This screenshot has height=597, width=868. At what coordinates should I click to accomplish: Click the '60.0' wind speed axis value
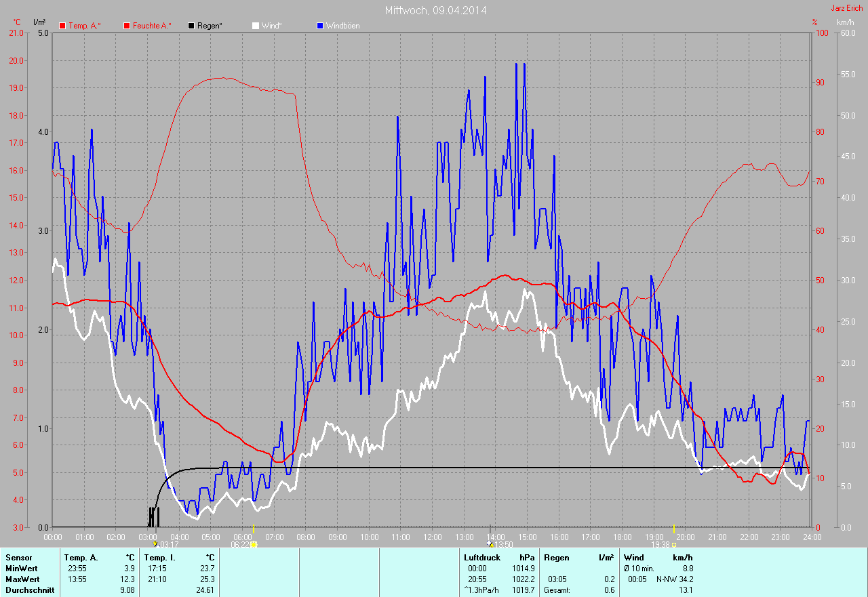click(x=847, y=33)
